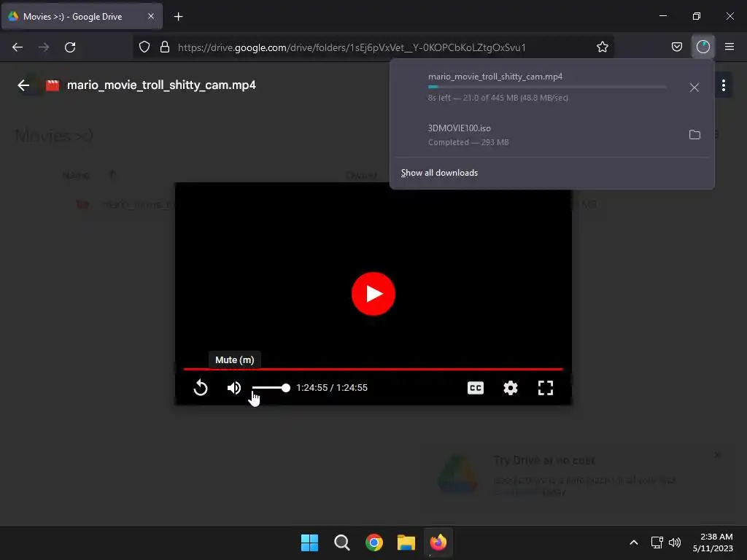Click the video filename title text
747x560 pixels.
(x=161, y=85)
